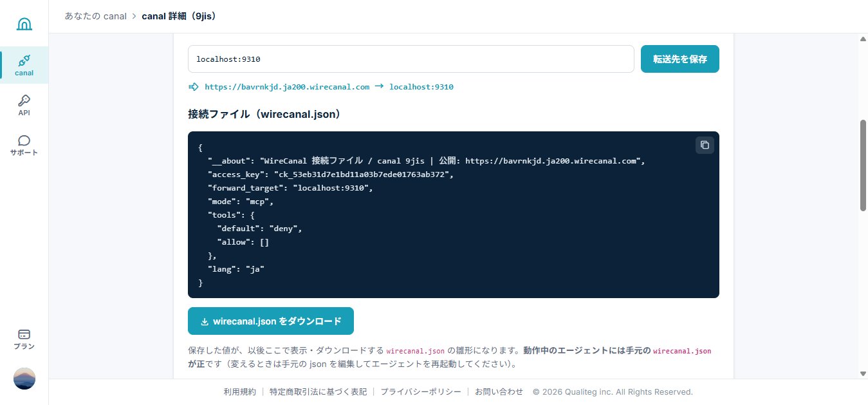Open https://bavrnkjd.ja200.wirecanal.com link
Viewport: 868px width, 405px height.
pos(287,86)
